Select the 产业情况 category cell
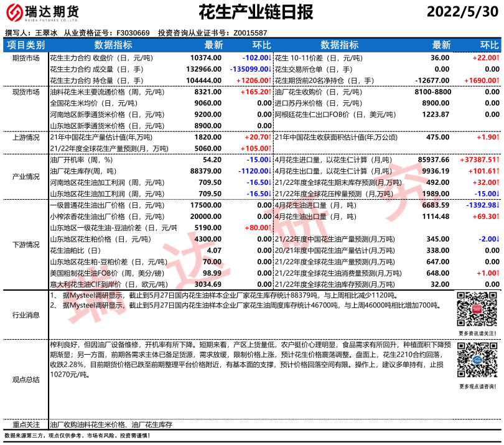Viewport: 504px width, 445px height. (26, 177)
